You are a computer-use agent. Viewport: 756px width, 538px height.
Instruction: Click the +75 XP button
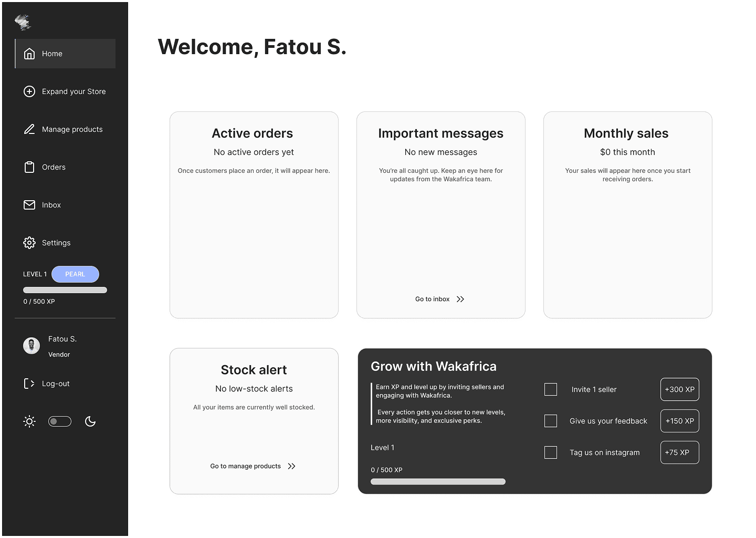[x=680, y=452]
